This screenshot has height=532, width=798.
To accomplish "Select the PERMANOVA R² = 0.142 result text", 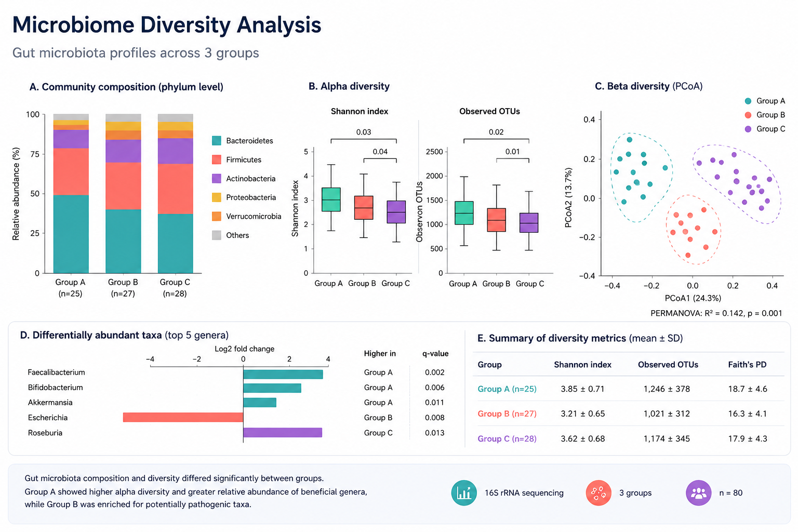I will pyautogui.click(x=716, y=313).
